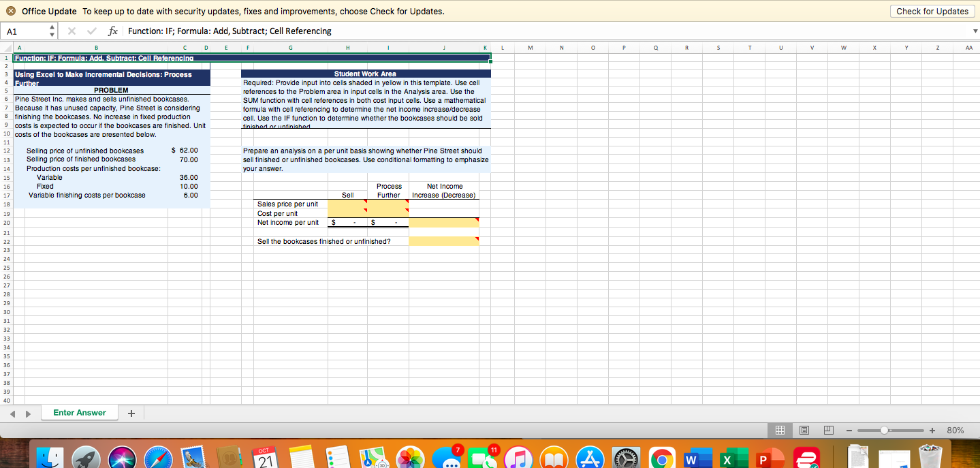Image resolution: width=980 pixels, height=468 pixels.
Task: Add a new sheet with the plus button
Action: tap(131, 413)
